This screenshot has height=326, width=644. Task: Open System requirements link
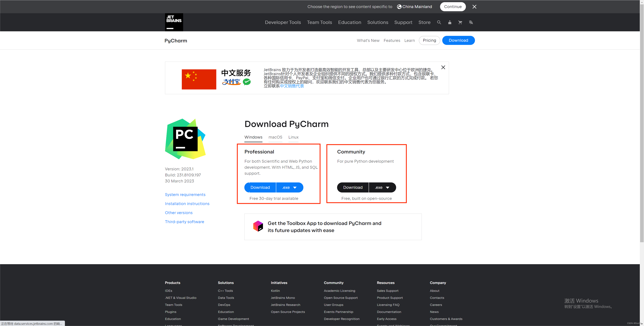(185, 195)
